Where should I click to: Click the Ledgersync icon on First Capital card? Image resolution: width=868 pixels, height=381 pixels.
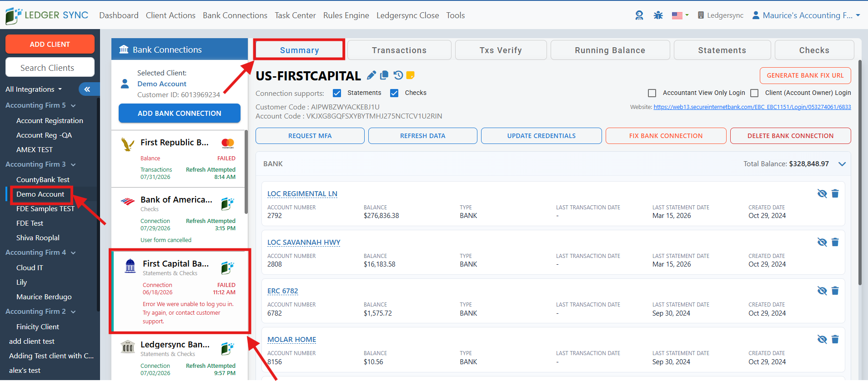(x=227, y=268)
